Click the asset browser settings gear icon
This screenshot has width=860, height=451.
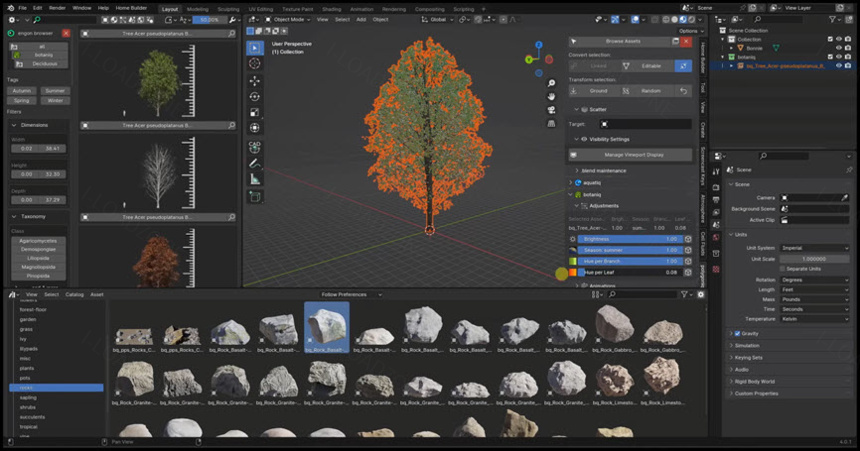click(x=700, y=295)
